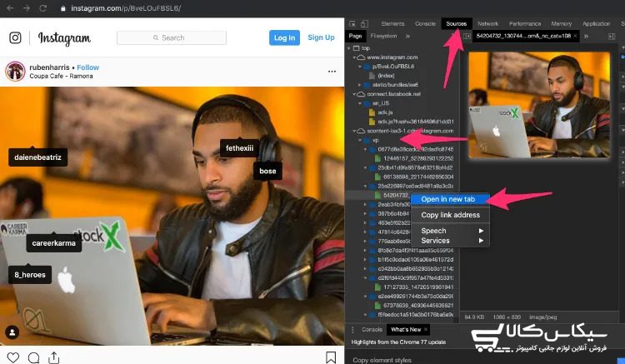625x364 pixels.
Task: Close the What's New drawer tab
Action: (x=426, y=329)
